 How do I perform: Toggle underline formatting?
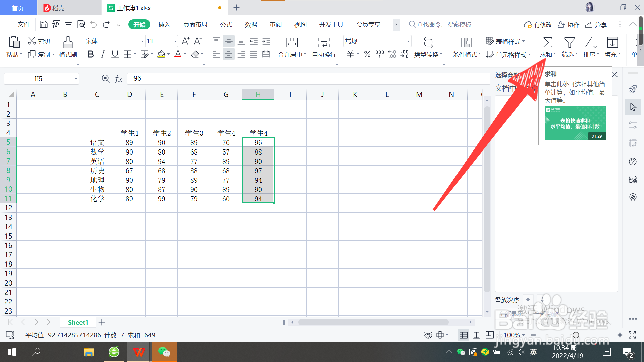point(115,54)
